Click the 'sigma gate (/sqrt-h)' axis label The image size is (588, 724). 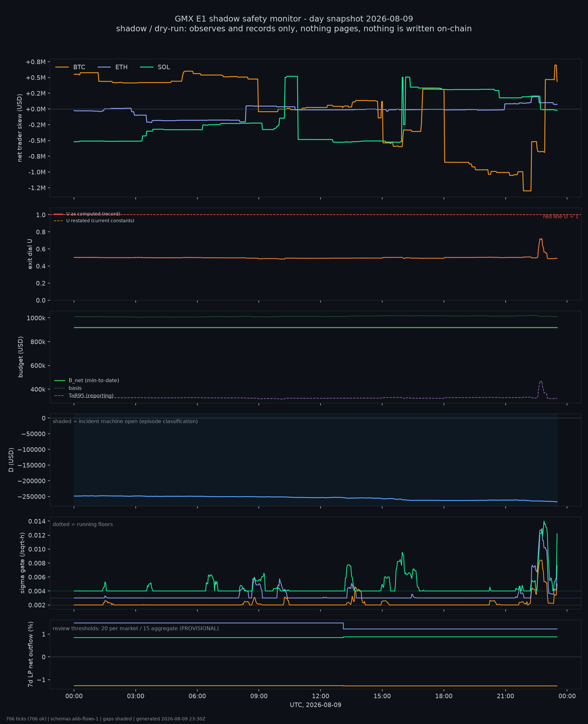22,563
